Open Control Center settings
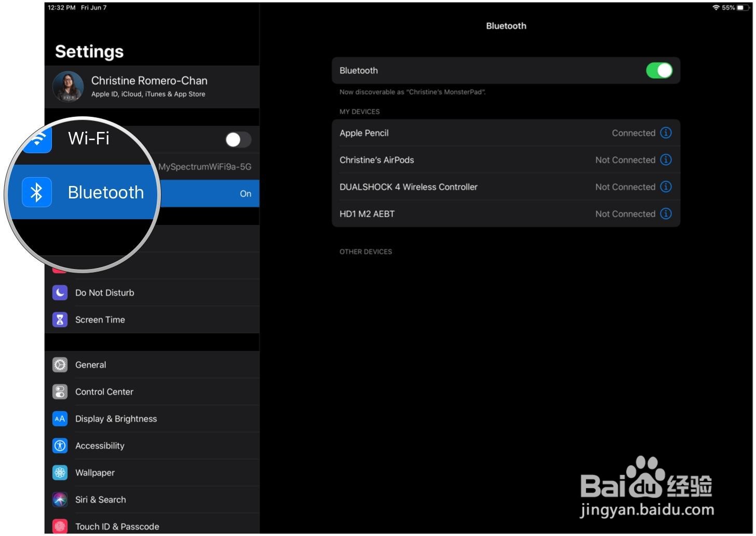756x536 pixels. pos(152,392)
